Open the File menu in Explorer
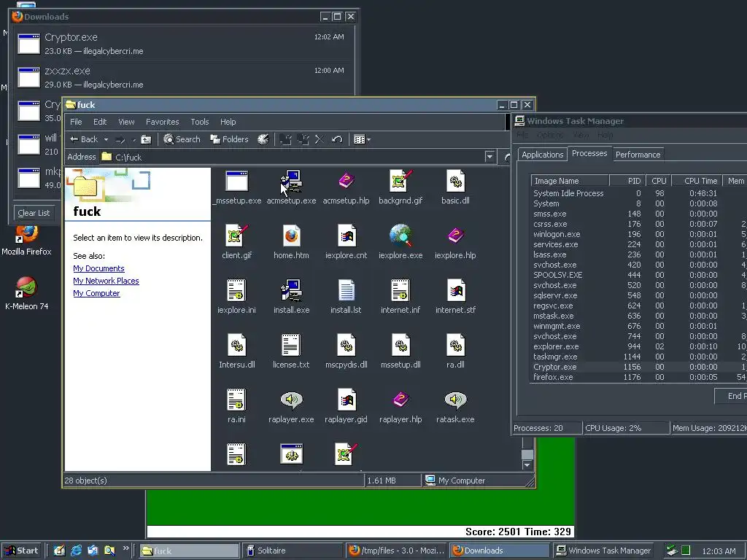Image resolution: width=747 pixels, height=560 pixels. pyautogui.click(x=76, y=122)
